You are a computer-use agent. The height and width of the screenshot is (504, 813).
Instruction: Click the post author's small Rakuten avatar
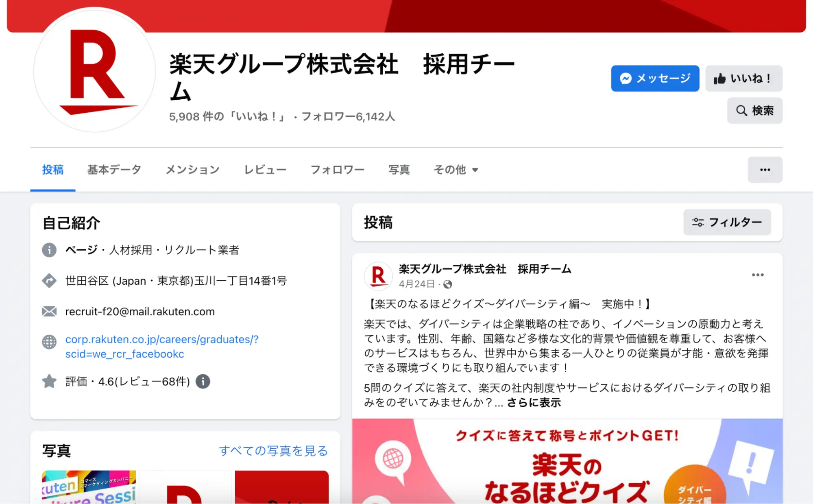(x=378, y=276)
